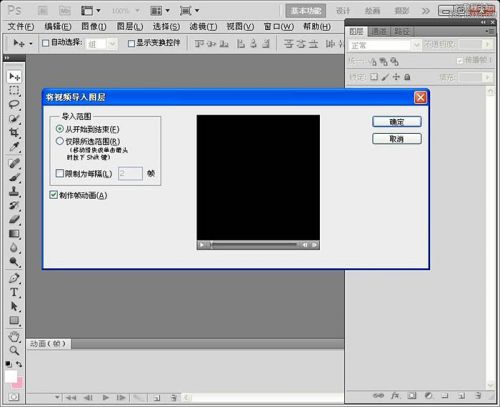Click the 取消 button in dialog
This screenshot has height=407, width=500.
pyautogui.click(x=397, y=139)
